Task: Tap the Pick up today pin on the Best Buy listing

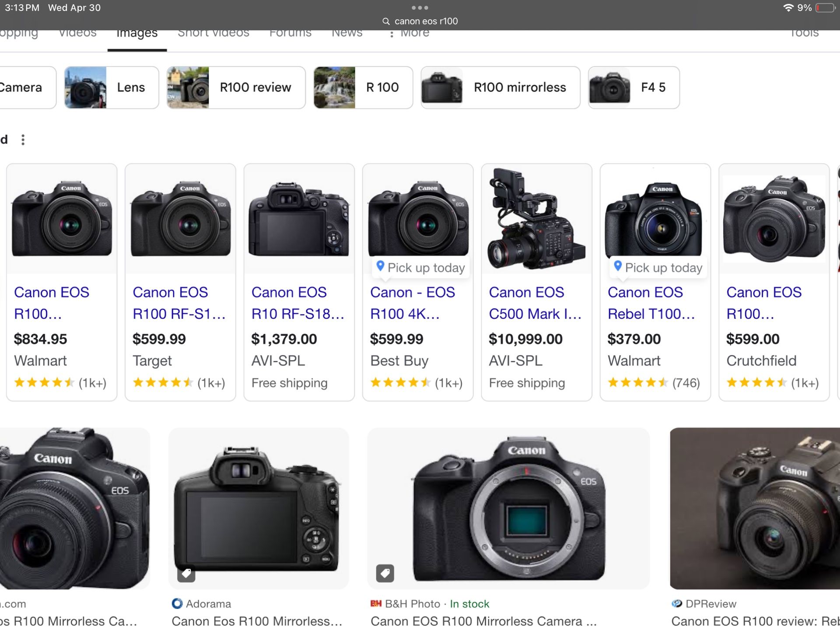Action: coord(380,266)
